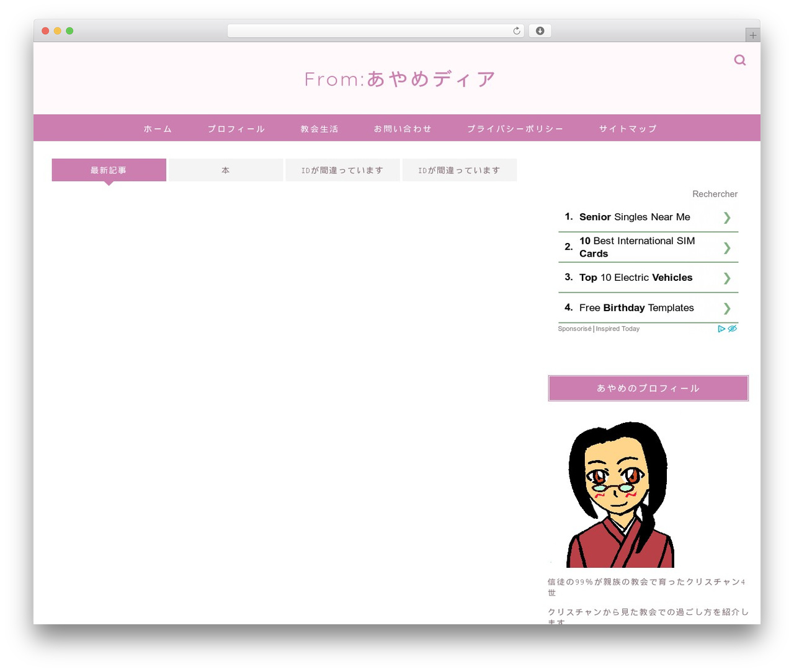Focus the browser address bar

click(x=375, y=31)
